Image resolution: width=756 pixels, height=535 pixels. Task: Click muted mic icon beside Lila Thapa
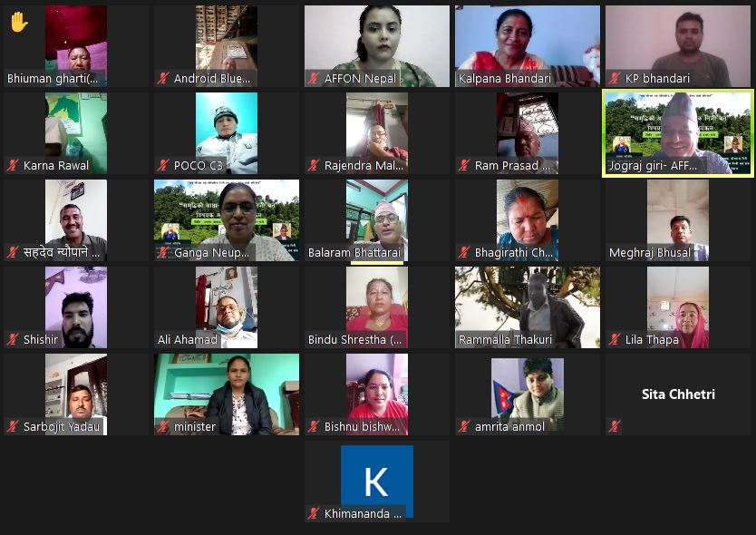pos(615,340)
